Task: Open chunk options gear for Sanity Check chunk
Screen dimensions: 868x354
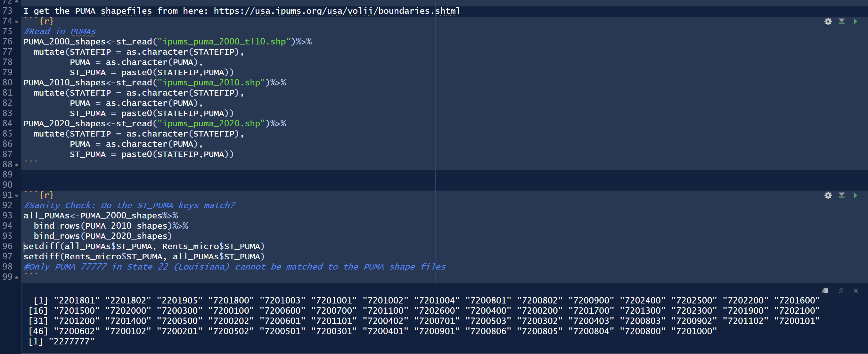Action: pos(828,195)
